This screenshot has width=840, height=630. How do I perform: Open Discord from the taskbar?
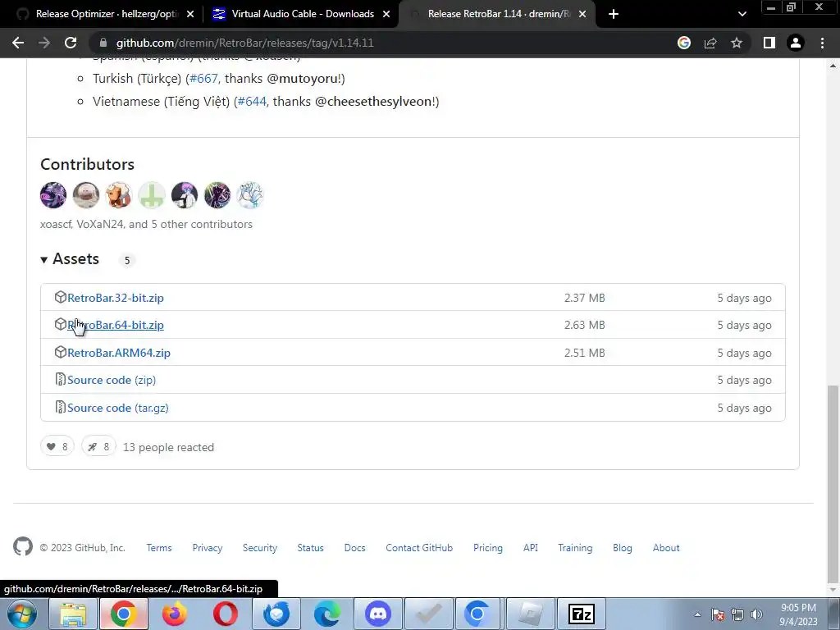[378, 614]
